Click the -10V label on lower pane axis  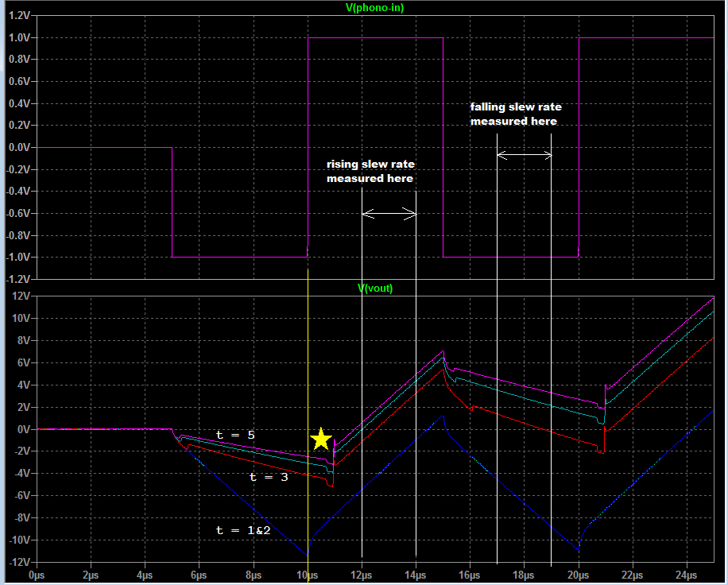pyautogui.click(x=21, y=540)
